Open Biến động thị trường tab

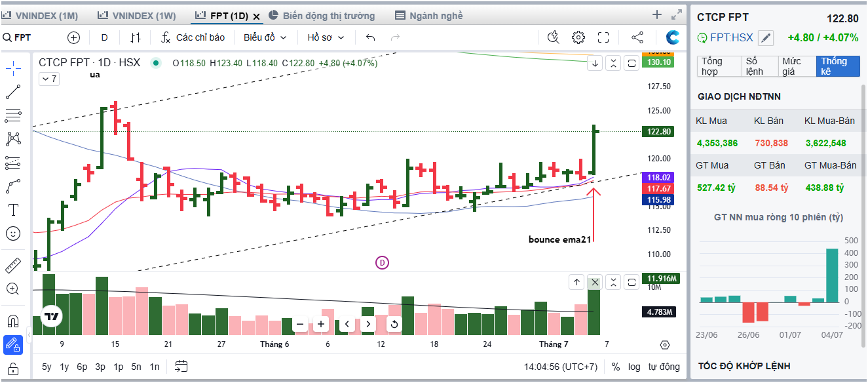click(x=322, y=15)
